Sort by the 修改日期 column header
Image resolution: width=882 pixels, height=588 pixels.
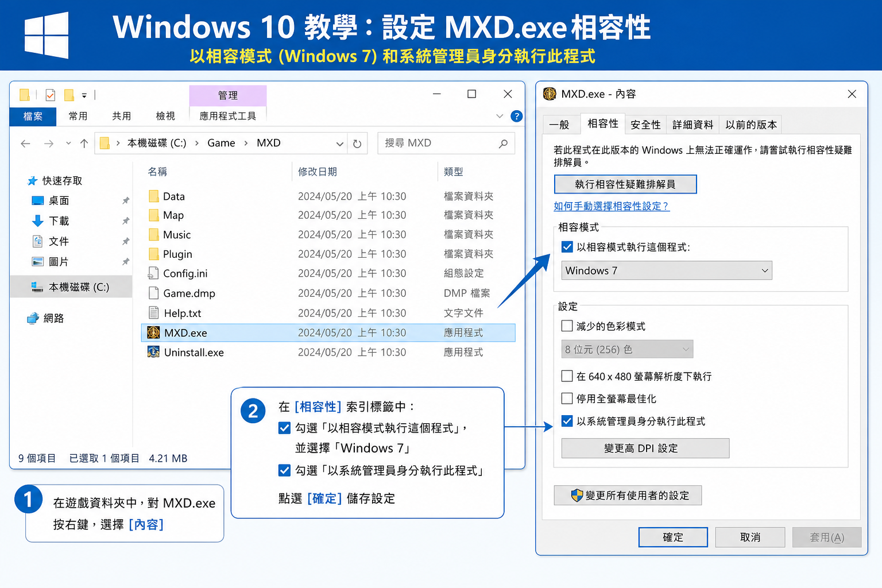pos(318,172)
